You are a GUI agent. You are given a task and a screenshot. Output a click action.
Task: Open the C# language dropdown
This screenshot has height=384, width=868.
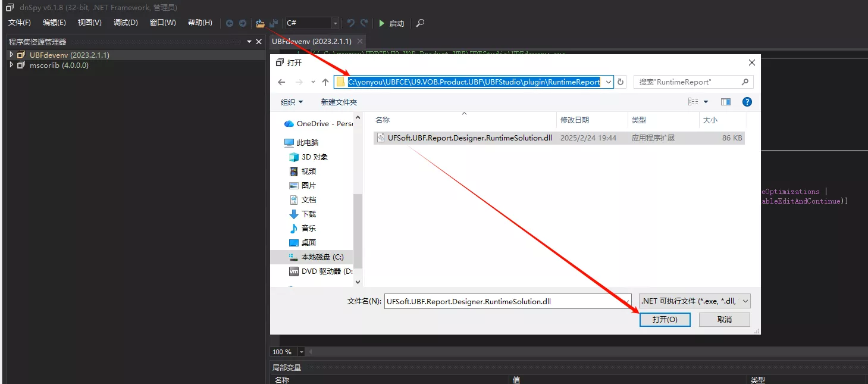(x=336, y=23)
